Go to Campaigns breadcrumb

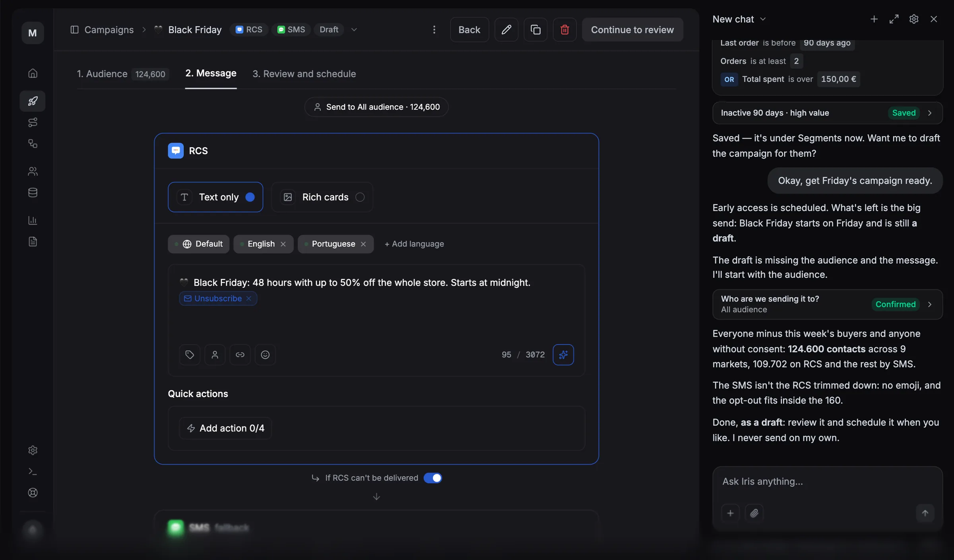[x=109, y=30]
